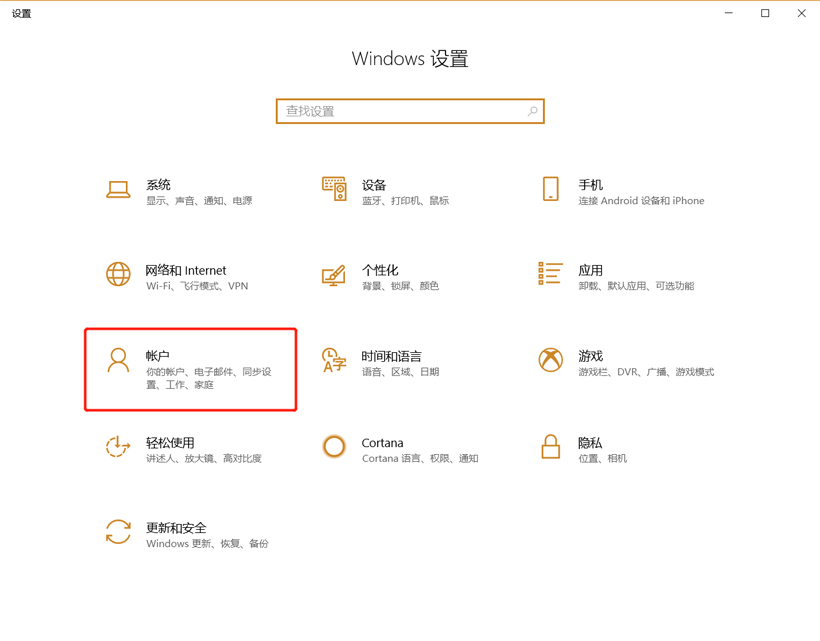The image size is (820, 641).
Task: Click the text Cortana 语言、权限、通知
Action: tap(420, 459)
